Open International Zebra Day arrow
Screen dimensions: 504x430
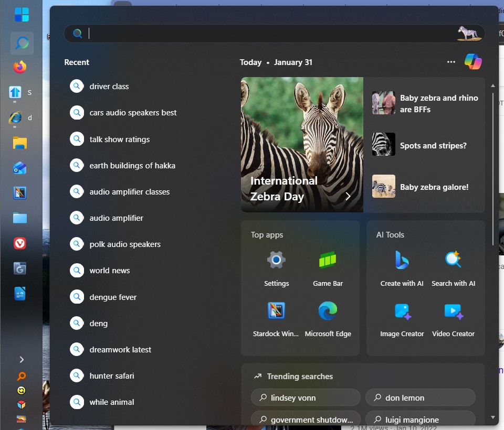pos(348,196)
